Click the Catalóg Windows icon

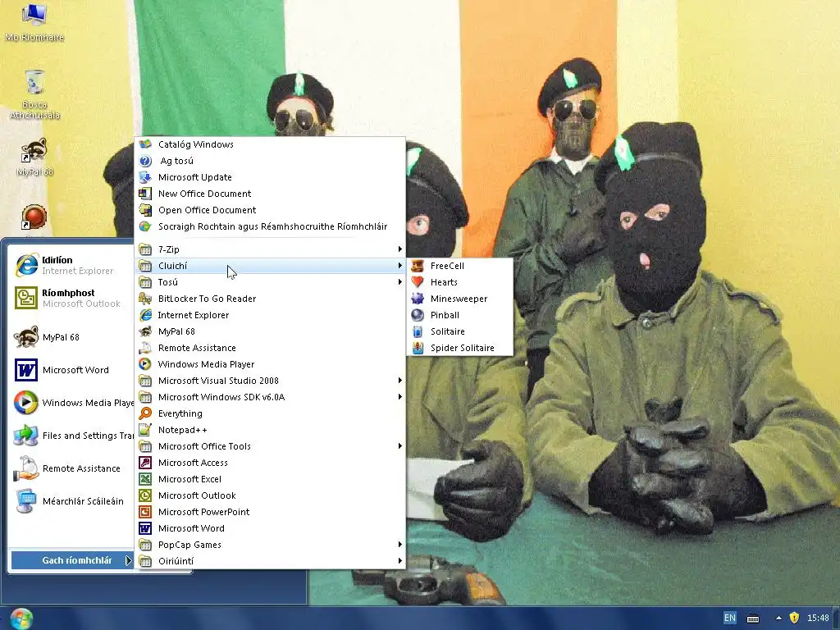pyautogui.click(x=145, y=144)
